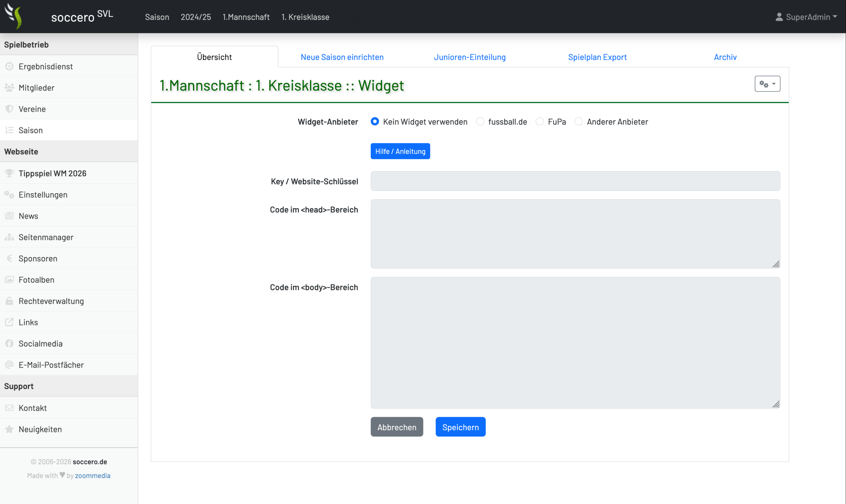Choose Anderer Anbieter radio option

point(578,122)
